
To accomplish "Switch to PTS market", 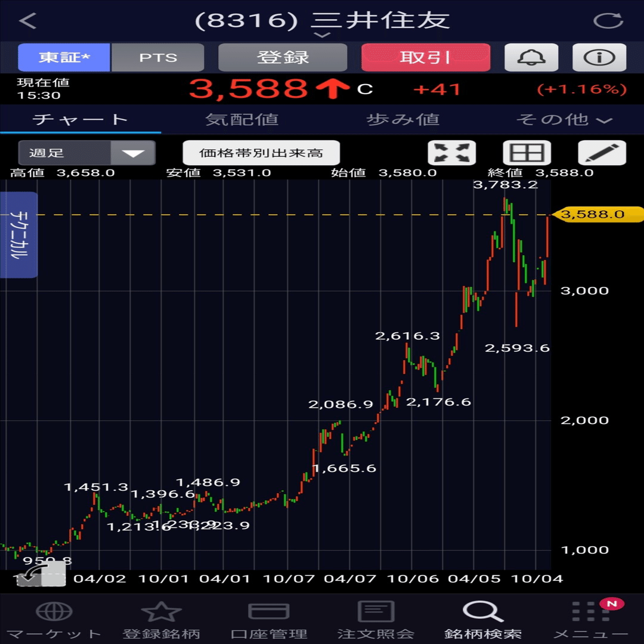I will click(x=157, y=57).
